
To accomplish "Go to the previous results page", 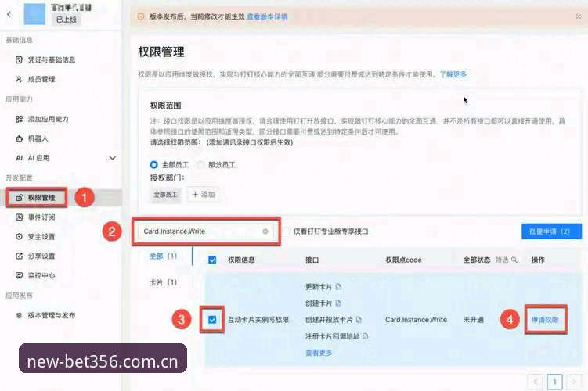I will click(535, 382).
